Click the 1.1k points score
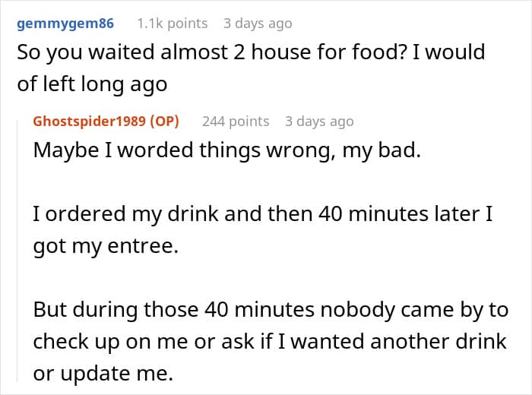The image size is (532, 395). pyautogui.click(x=172, y=24)
